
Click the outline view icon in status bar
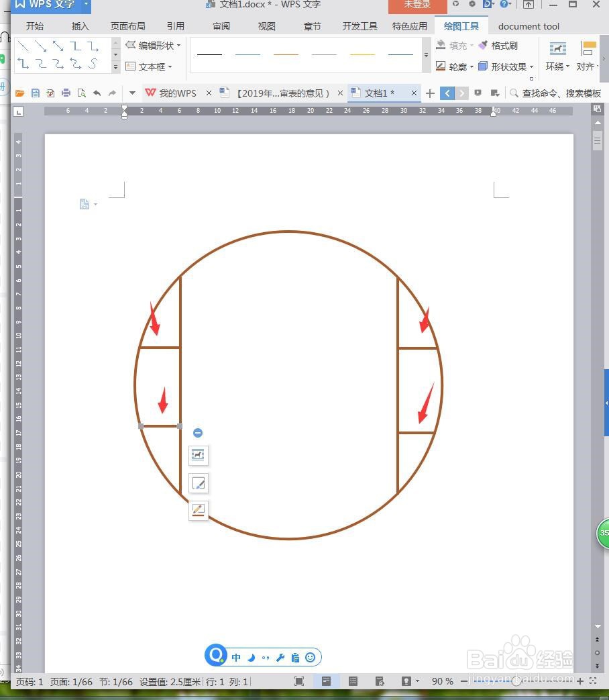353,681
